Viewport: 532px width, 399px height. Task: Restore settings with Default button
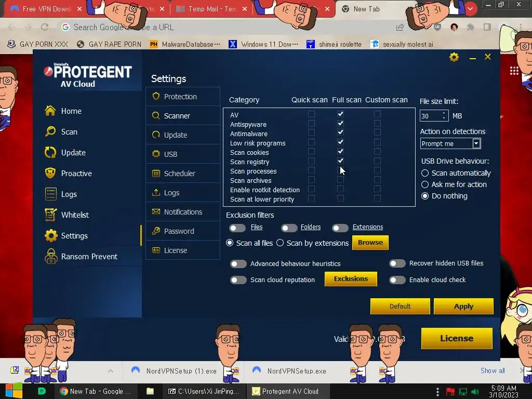coord(400,307)
